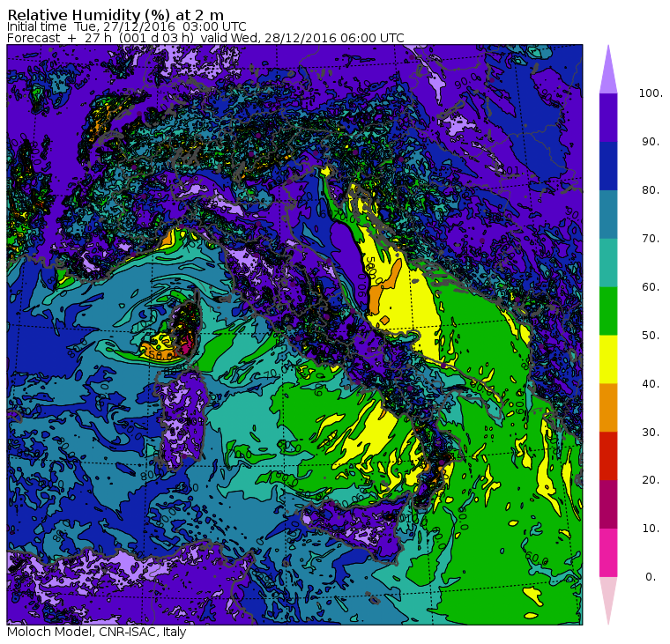Pick the steel blue 70-80 colorbar segment
The image size is (670, 644).
(608, 214)
